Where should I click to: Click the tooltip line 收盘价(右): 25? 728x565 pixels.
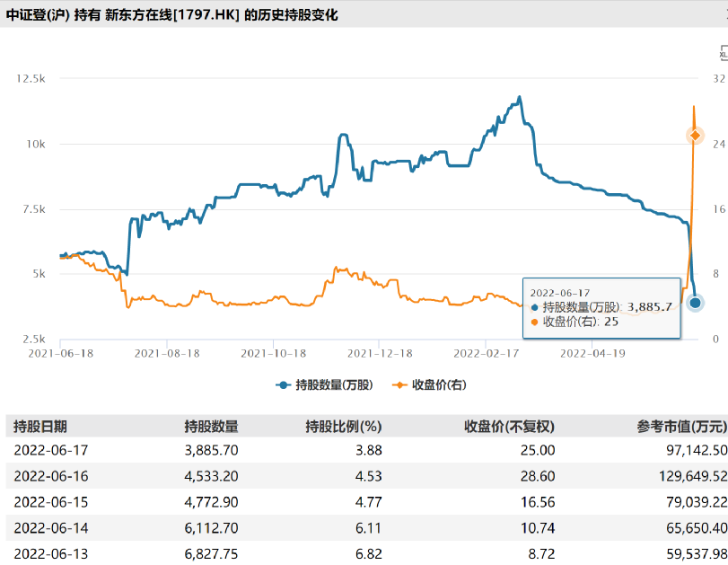[x=575, y=322]
